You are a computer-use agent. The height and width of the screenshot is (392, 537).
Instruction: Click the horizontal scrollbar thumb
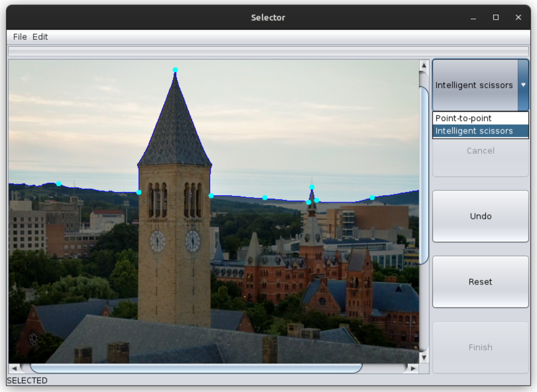coord(196,368)
